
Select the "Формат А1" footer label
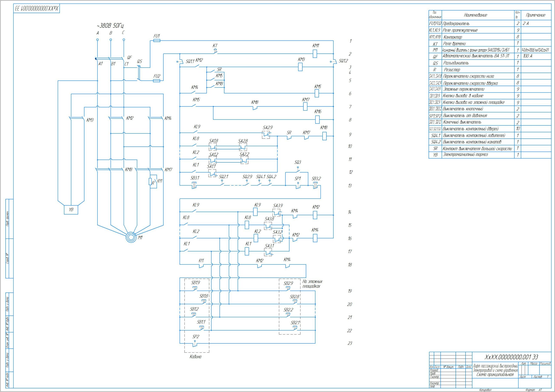click(x=534, y=390)
